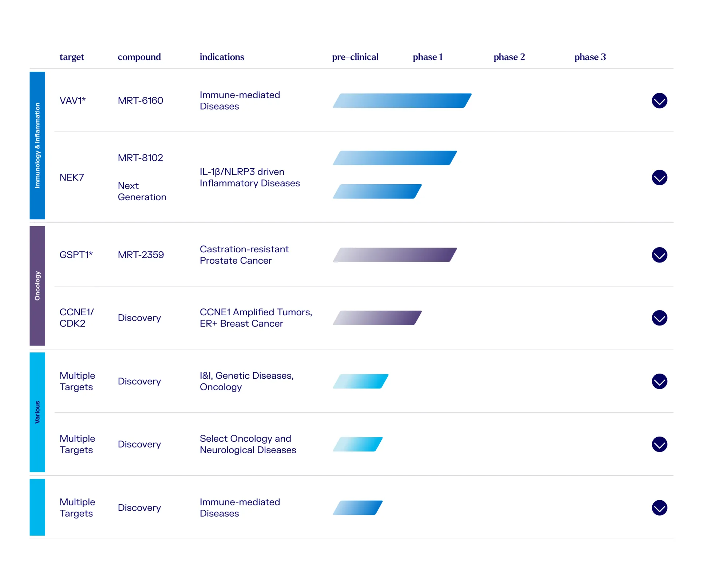Expand the VAV1 MRT-6160 row chevron
Image resolution: width=728 pixels, height=564 pixels.
[x=659, y=101]
